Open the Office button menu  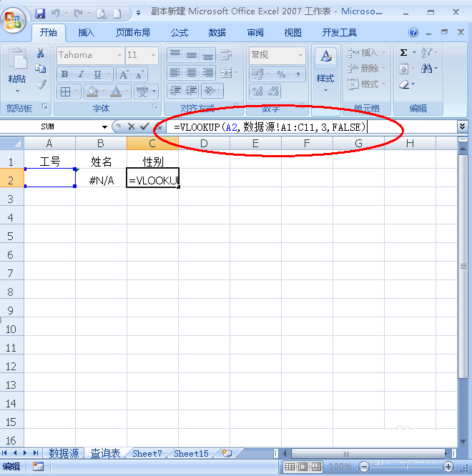[13, 20]
